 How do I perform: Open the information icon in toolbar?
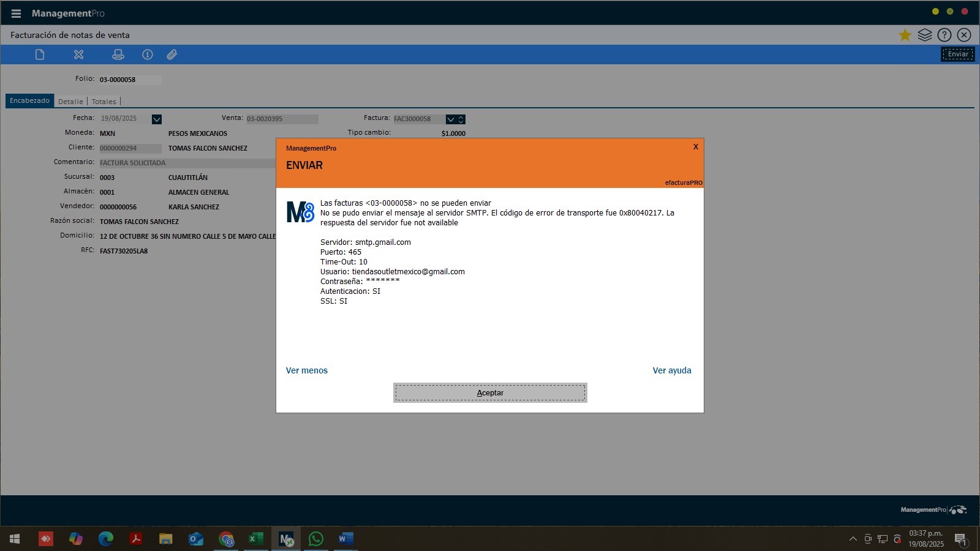(x=148, y=54)
